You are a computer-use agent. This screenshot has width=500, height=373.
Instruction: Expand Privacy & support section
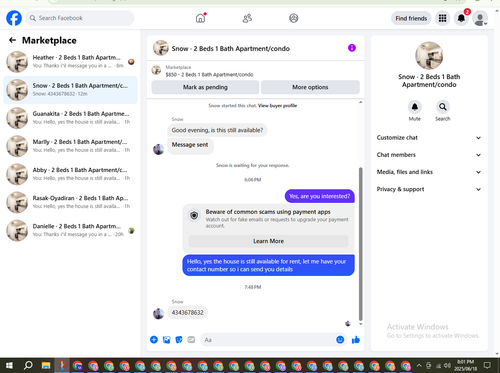429,189
